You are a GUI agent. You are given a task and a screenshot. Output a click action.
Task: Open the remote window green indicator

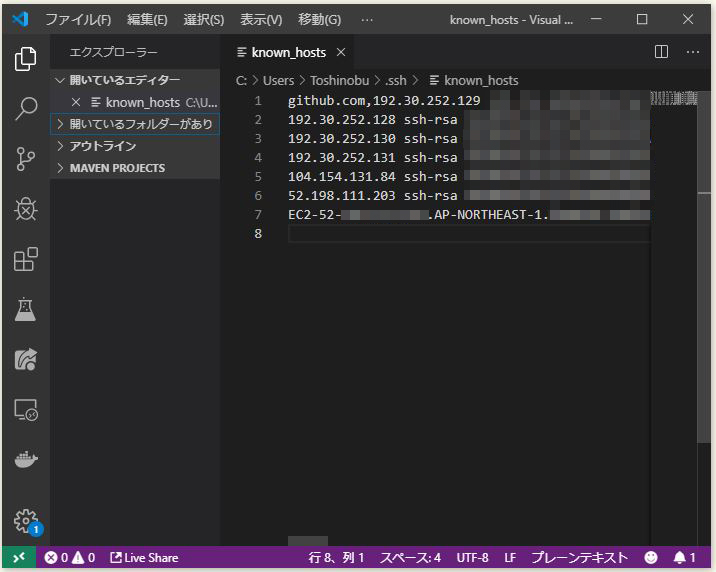pyautogui.click(x=19, y=557)
